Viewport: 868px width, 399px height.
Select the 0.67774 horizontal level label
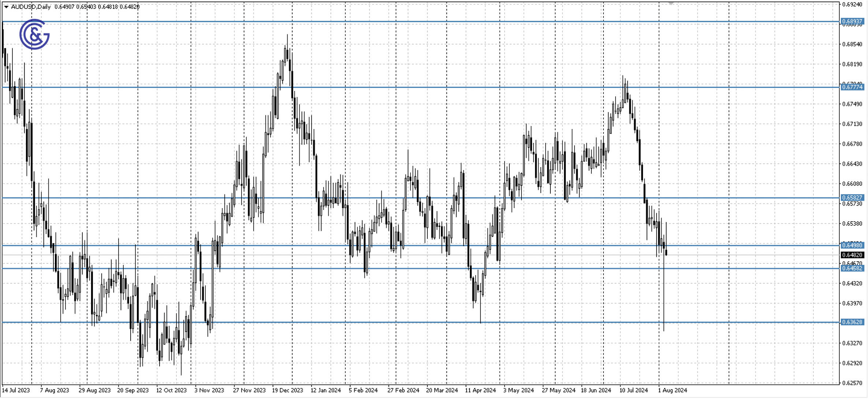(x=853, y=88)
